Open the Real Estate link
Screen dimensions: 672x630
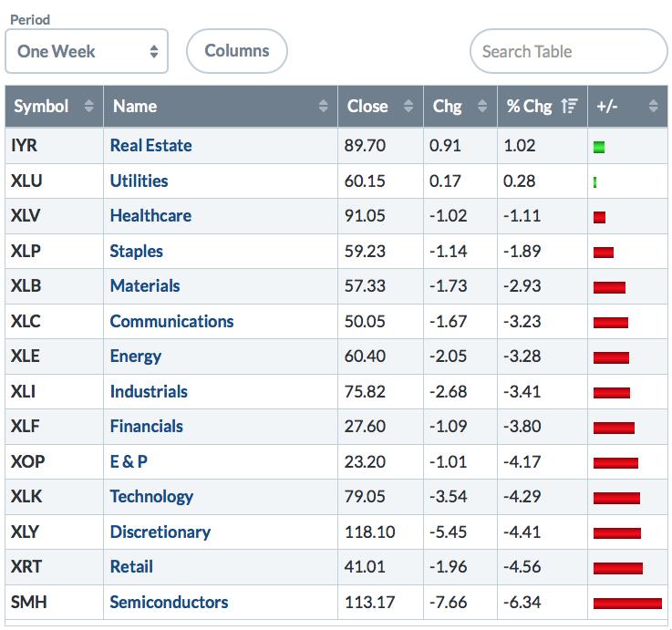[150, 145]
